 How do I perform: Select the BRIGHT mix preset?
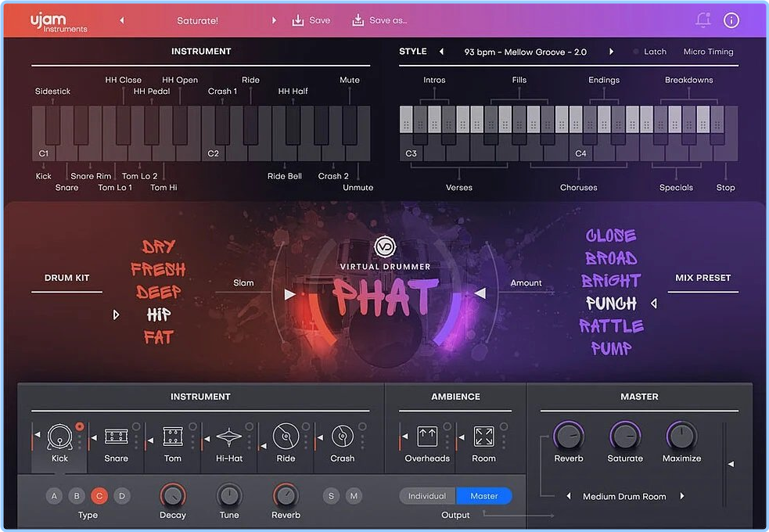pyautogui.click(x=611, y=280)
